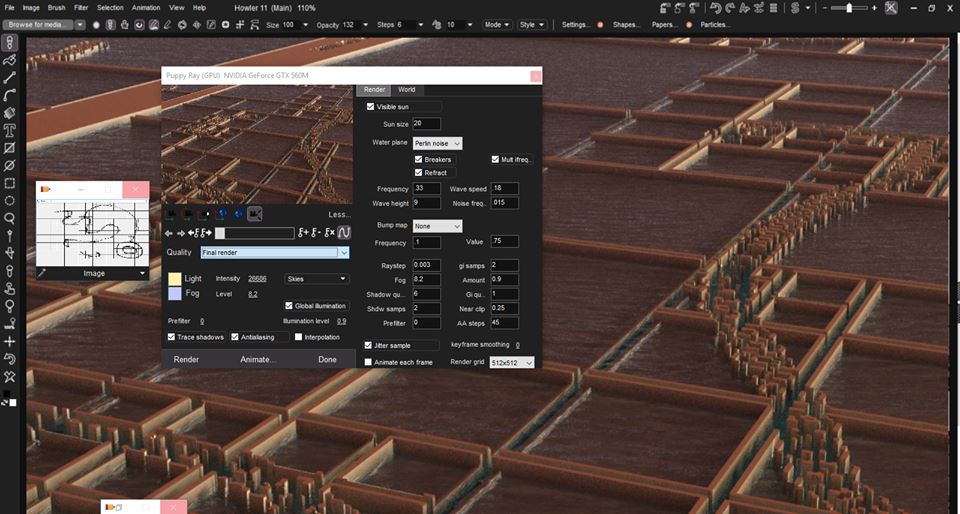Jump to next keyframe arrow icon

click(x=207, y=233)
